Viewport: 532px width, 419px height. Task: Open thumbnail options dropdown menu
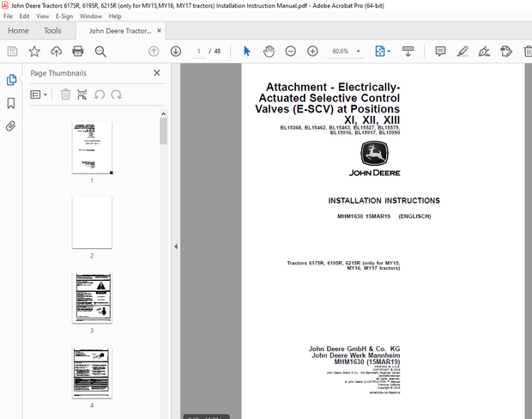point(39,94)
